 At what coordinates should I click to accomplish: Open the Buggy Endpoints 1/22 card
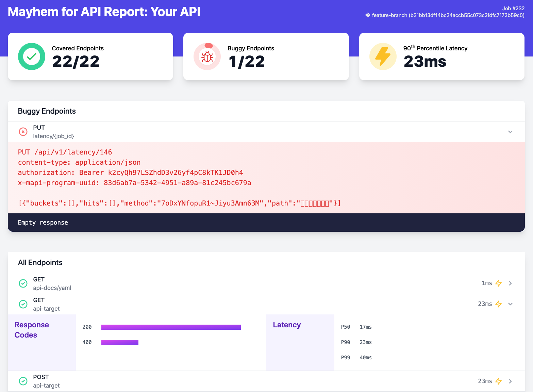(x=266, y=56)
